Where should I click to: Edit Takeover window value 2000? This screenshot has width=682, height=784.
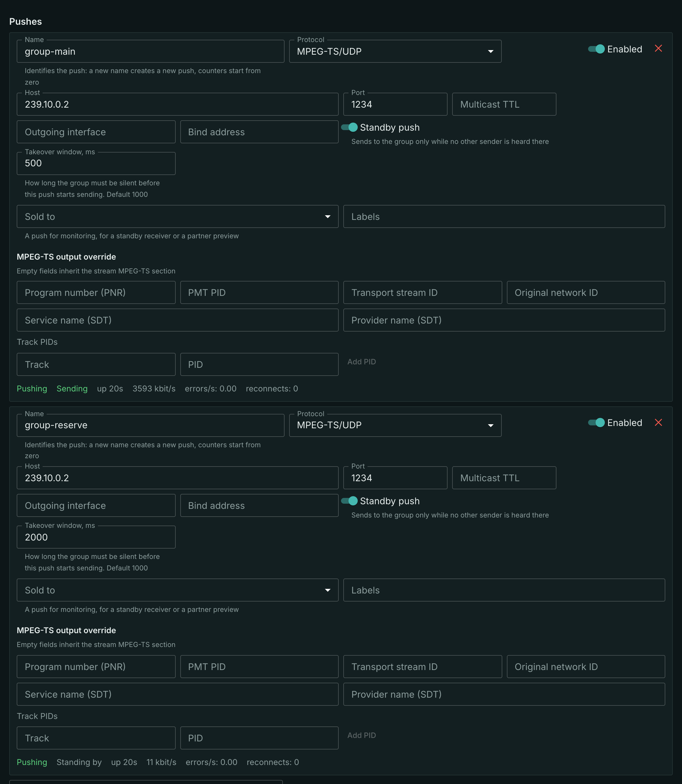(96, 537)
